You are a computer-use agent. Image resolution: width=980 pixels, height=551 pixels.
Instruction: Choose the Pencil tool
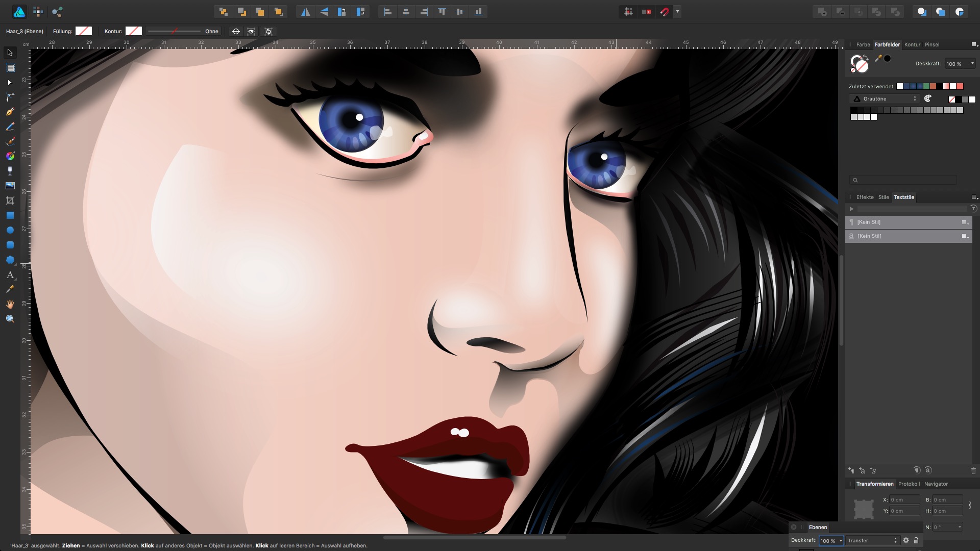pyautogui.click(x=10, y=127)
